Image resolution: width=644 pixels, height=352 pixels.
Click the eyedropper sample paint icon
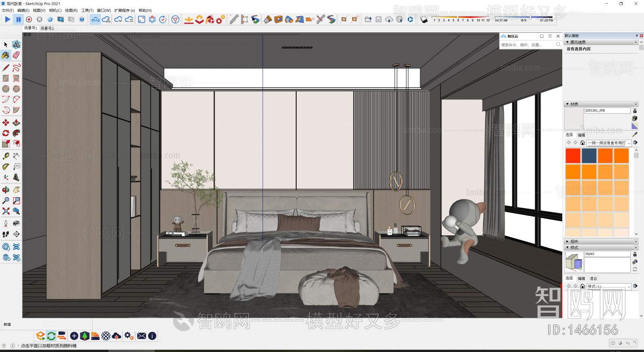[x=635, y=135]
